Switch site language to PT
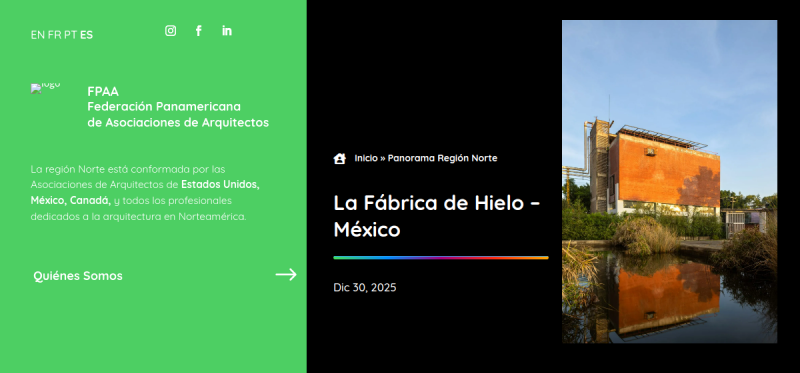Viewport: 800px width, 373px height. coord(71,35)
